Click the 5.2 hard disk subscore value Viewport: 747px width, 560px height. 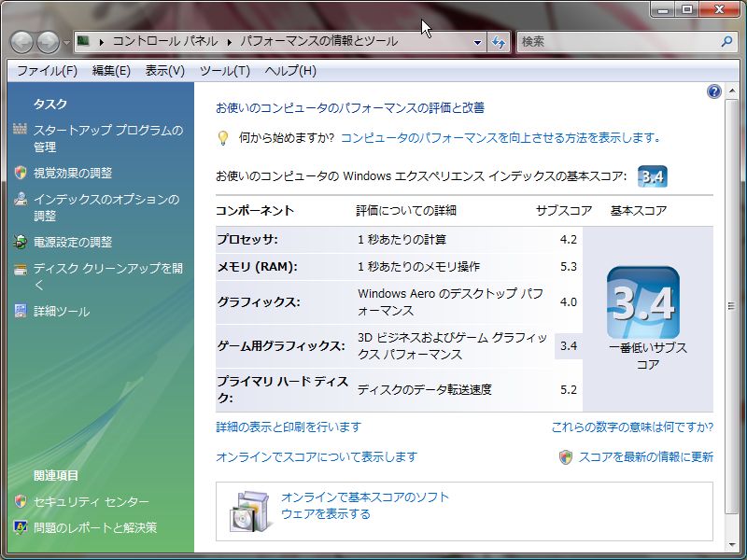pyautogui.click(x=569, y=390)
